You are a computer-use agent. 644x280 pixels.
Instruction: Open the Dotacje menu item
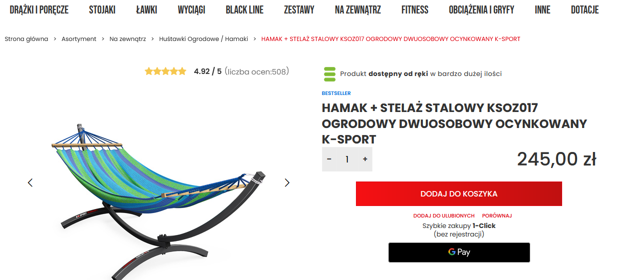click(585, 9)
